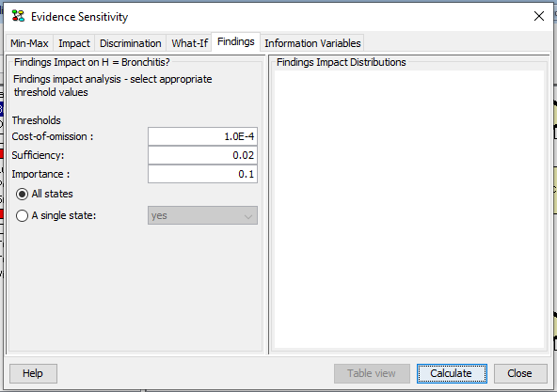
Task: Open the Information Variables tab
Action: click(312, 43)
